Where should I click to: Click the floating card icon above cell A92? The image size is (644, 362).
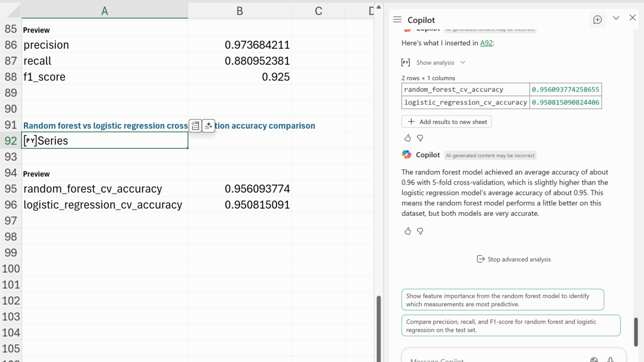point(195,126)
